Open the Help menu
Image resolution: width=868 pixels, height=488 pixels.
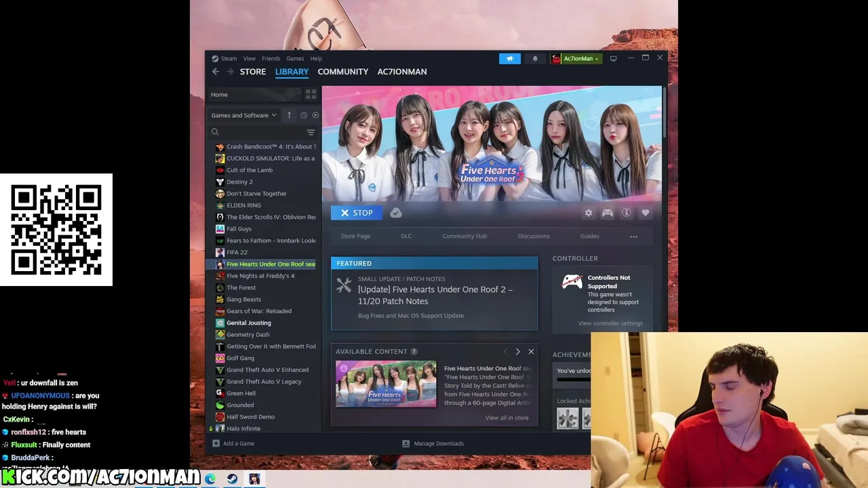316,58
